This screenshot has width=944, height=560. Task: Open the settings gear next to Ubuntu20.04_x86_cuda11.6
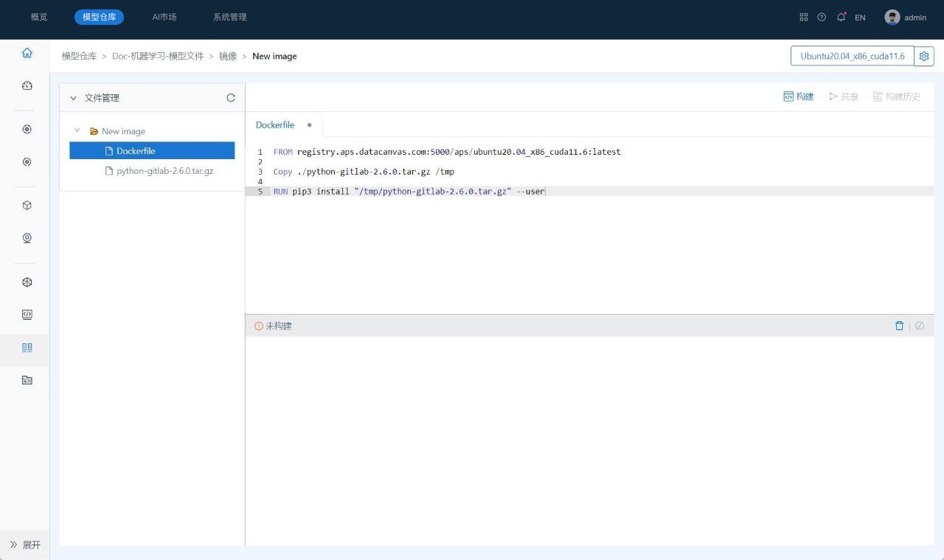[924, 56]
